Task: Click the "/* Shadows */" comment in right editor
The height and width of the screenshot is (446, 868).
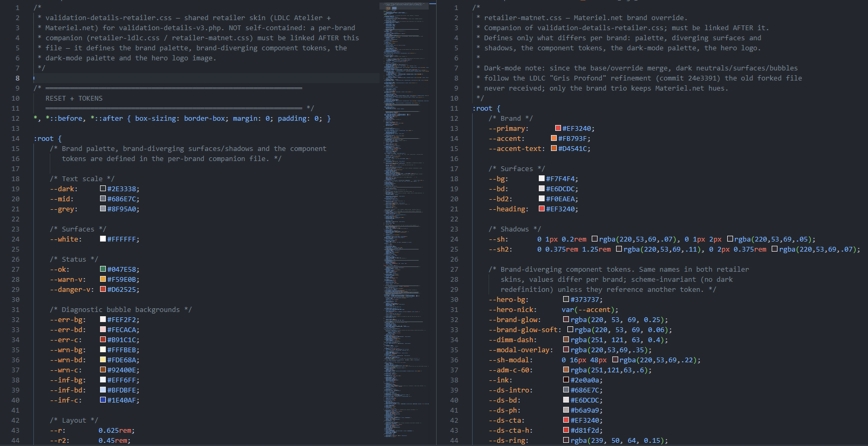Action: coord(515,229)
